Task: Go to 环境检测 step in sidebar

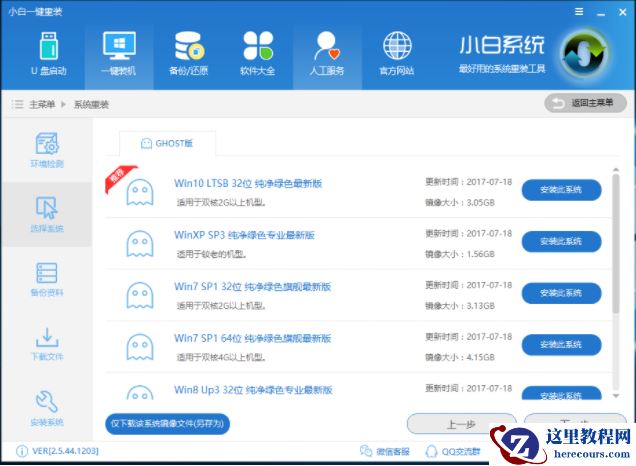Action: pyautogui.click(x=47, y=150)
